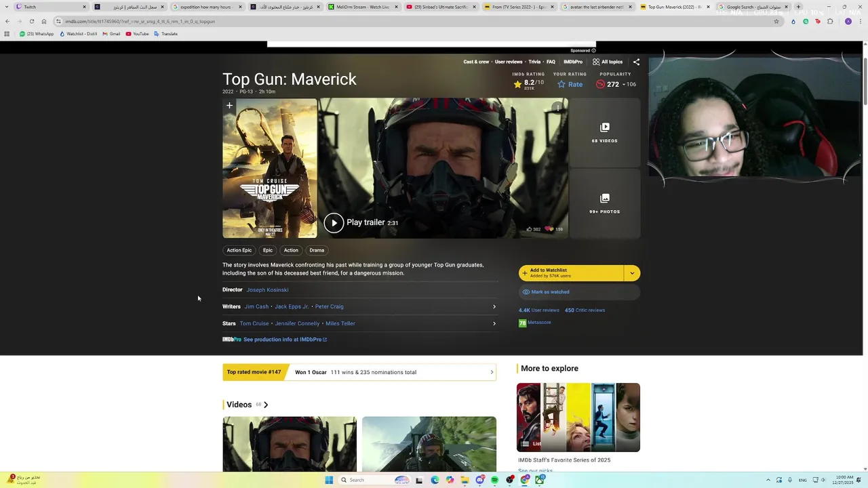Open Top rated movie #147 badge
The width and height of the screenshot is (868, 488).
(254, 372)
